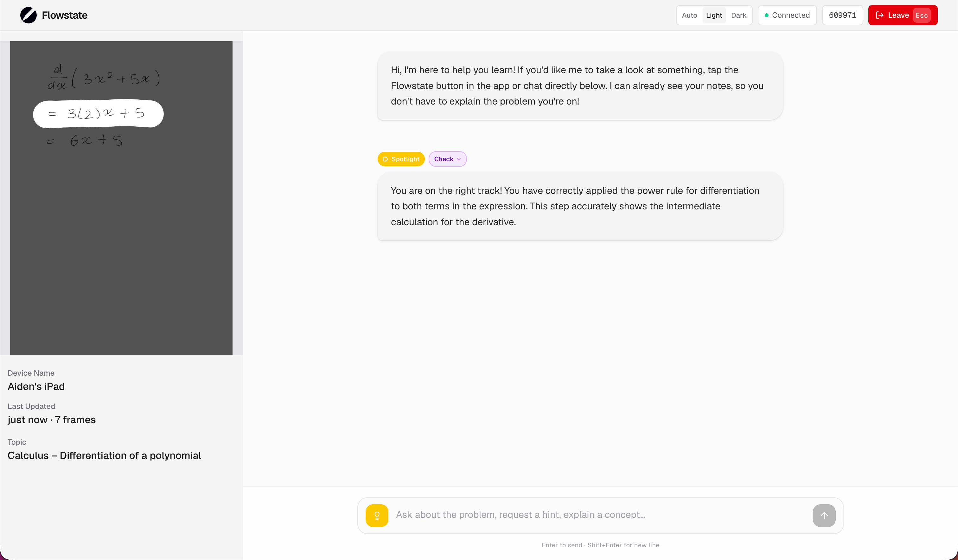This screenshot has width=958, height=560.
Task: Click the Check chevron arrow
Action: pos(459,159)
